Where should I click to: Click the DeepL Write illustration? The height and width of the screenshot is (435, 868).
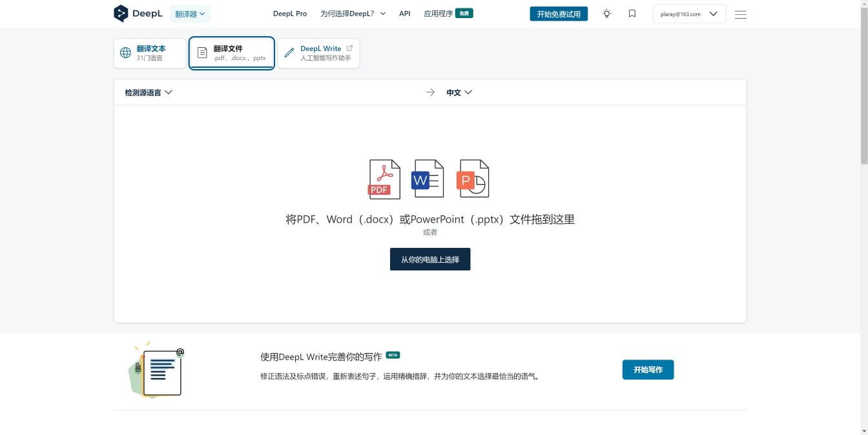[x=157, y=370]
